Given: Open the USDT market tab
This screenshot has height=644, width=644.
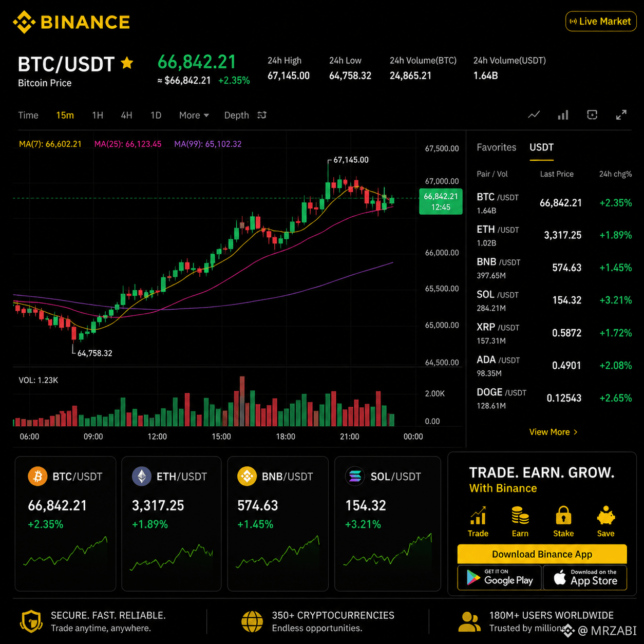Looking at the screenshot, I should (x=541, y=147).
